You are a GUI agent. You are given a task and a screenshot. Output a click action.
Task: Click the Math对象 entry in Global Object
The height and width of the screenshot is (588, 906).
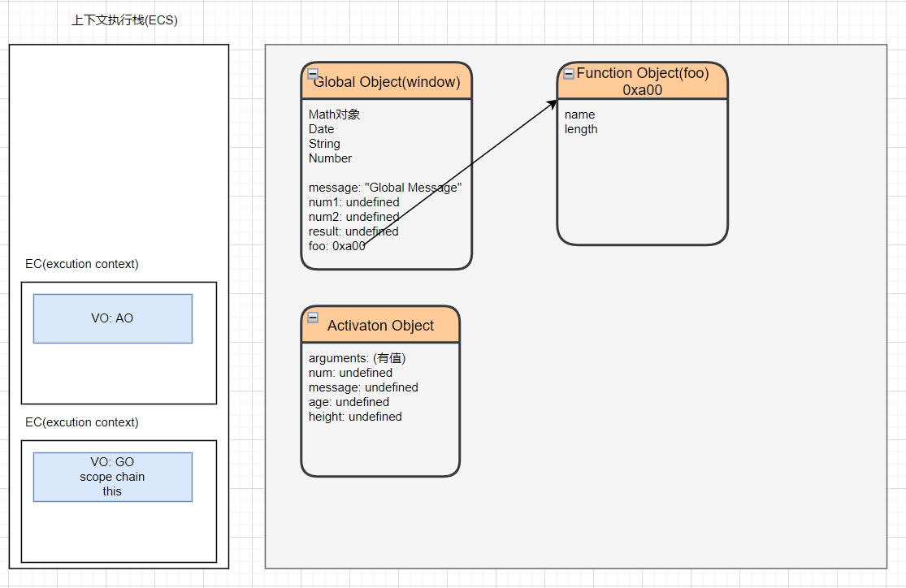pos(334,115)
